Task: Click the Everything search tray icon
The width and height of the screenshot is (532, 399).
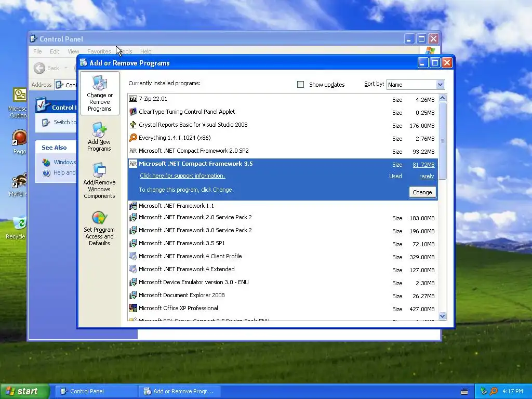Action: [x=494, y=391]
